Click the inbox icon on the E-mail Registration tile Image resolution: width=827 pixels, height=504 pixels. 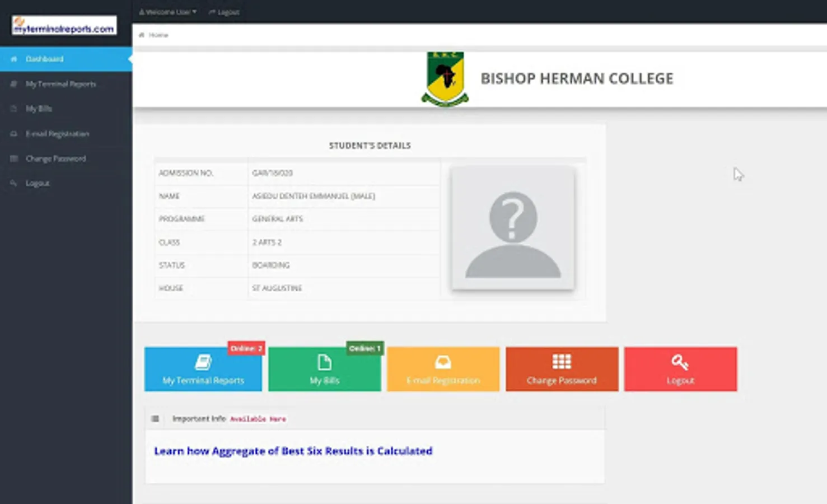(443, 362)
